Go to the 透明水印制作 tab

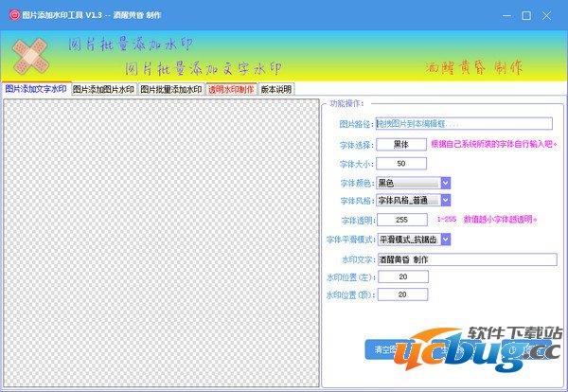231,89
